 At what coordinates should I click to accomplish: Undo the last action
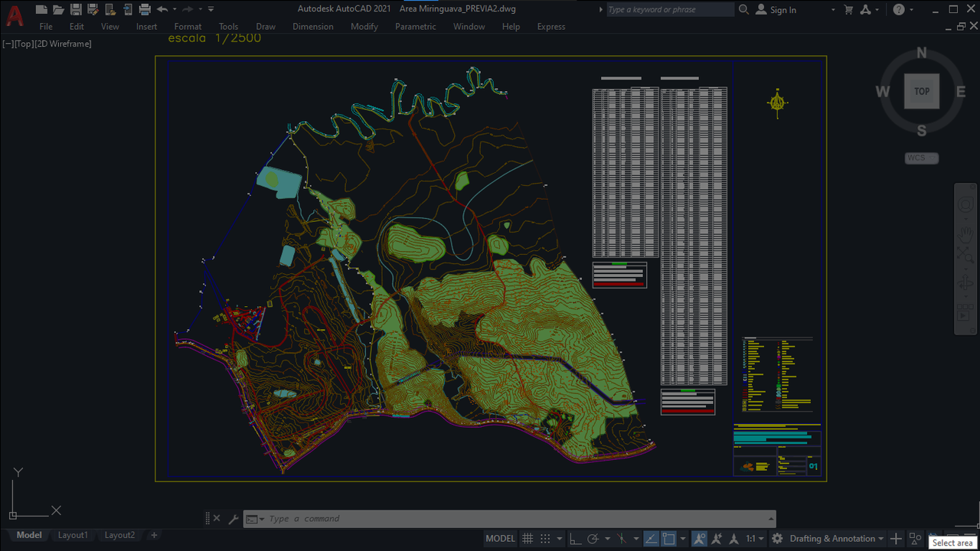point(162,9)
